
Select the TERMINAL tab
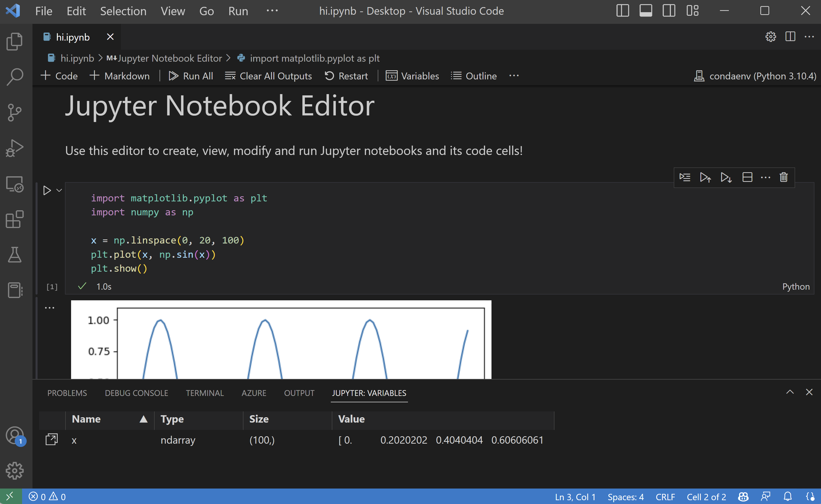(x=204, y=392)
